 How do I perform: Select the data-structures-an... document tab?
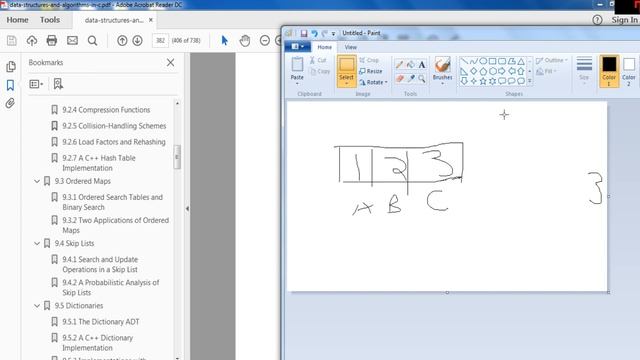pos(114,20)
